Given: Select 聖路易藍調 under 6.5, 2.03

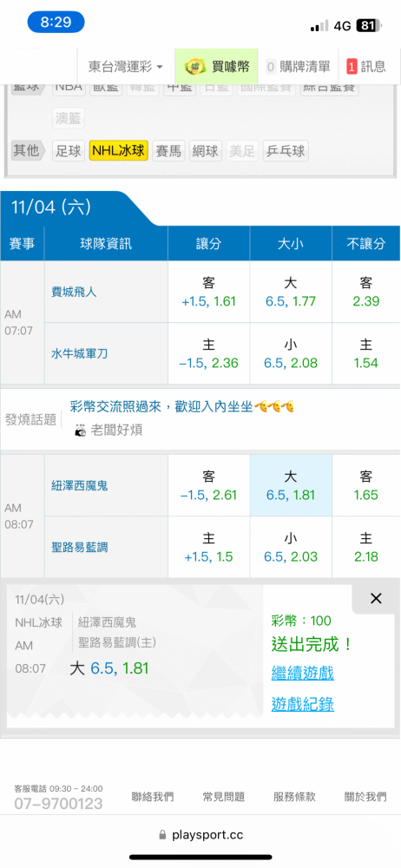Looking at the screenshot, I should [x=291, y=547].
